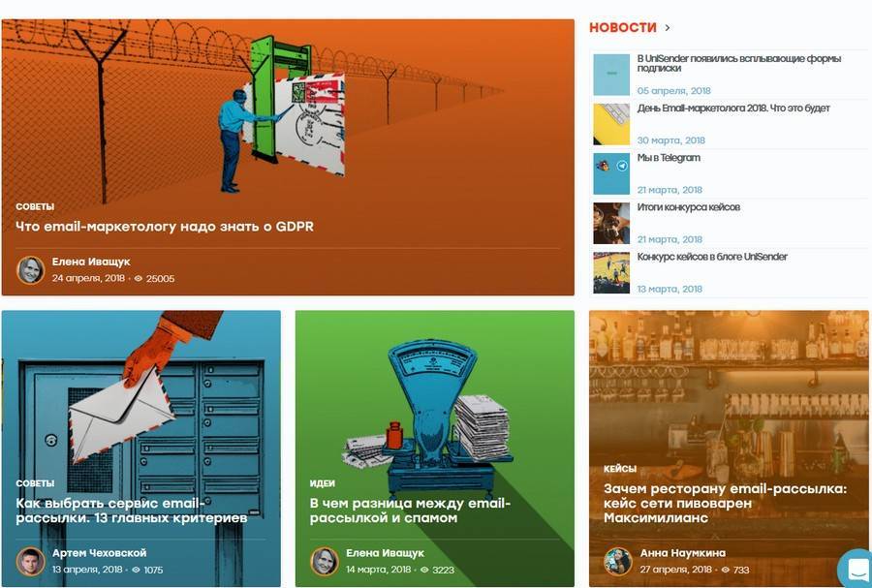
Task: Click Анна Наумкина author avatar
Action: pyautogui.click(x=618, y=561)
